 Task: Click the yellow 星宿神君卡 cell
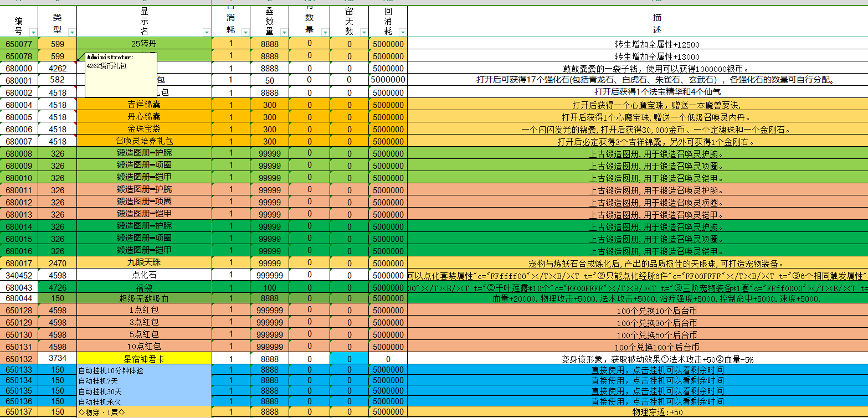click(144, 359)
